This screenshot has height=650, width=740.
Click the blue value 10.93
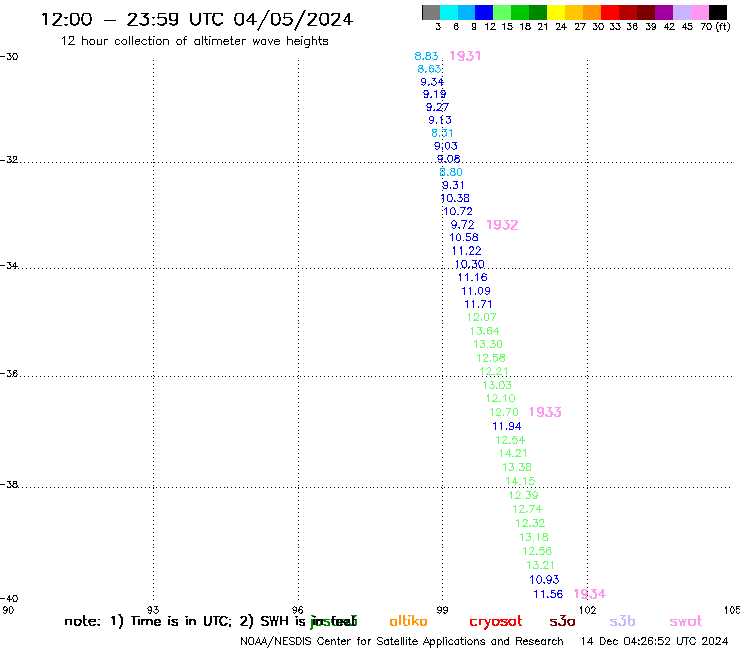click(x=544, y=579)
